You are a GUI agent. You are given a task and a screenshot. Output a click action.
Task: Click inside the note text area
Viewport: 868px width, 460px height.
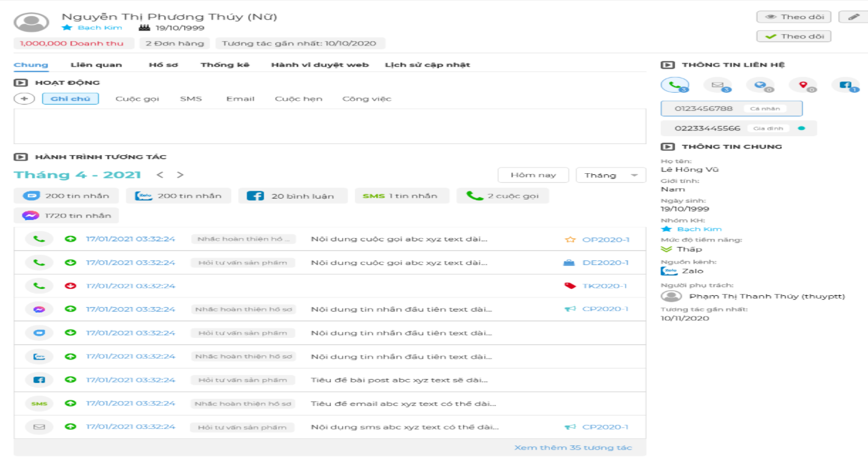click(x=329, y=126)
